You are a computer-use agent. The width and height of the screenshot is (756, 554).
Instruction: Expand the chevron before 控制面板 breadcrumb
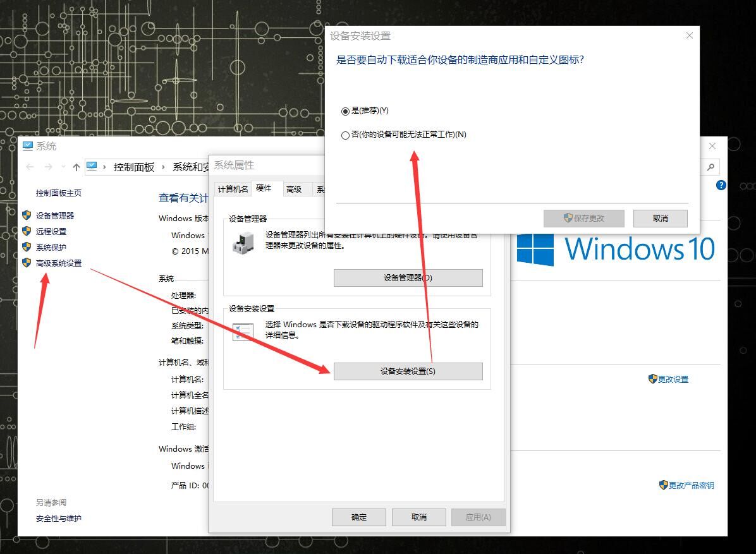[104, 167]
